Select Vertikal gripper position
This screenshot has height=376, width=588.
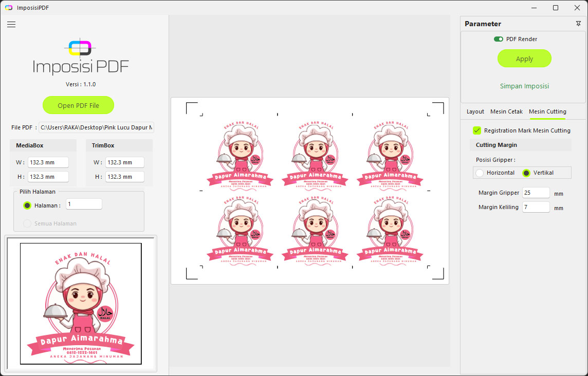tap(526, 173)
